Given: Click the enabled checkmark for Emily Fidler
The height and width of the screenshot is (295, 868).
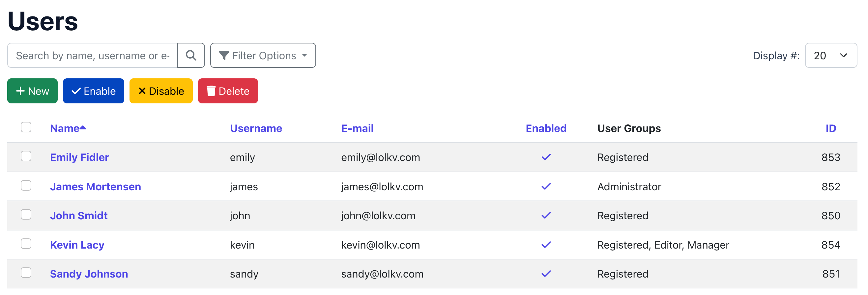Looking at the screenshot, I should tap(546, 157).
